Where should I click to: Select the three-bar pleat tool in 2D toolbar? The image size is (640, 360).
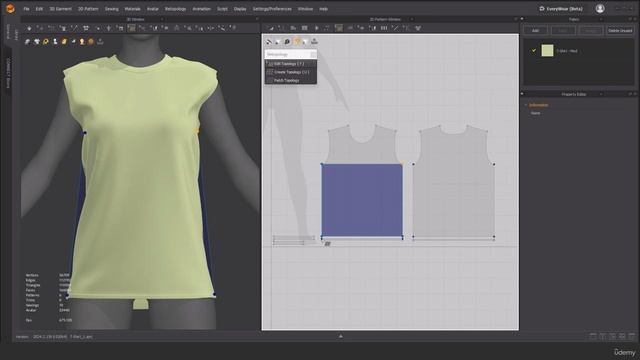[384, 28]
